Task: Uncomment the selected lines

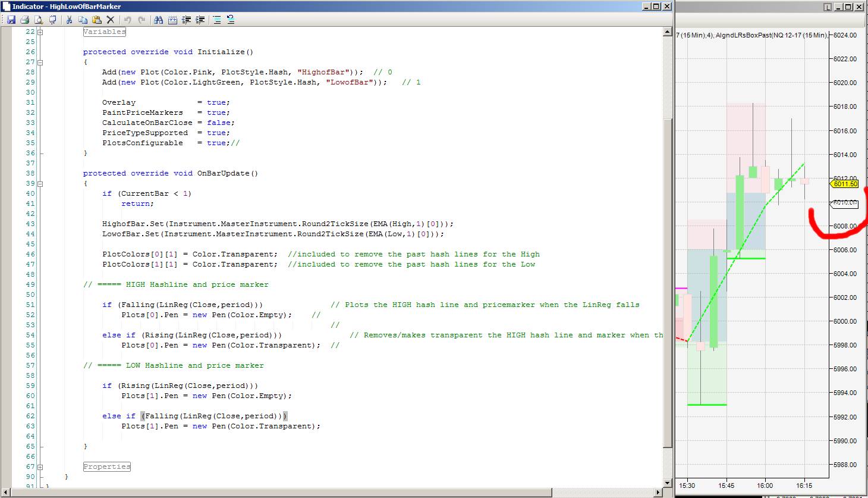Action: tap(231, 20)
